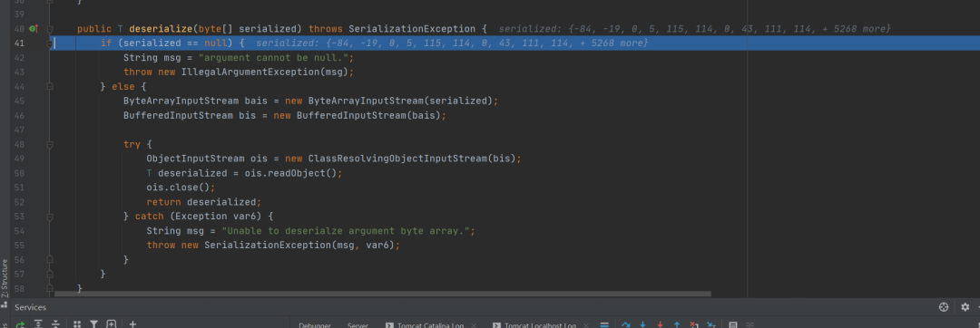This screenshot has height=328, width=980.
Task: Click "Unable to deserialze argument byte array." string
Action: (x=348, y=231)
